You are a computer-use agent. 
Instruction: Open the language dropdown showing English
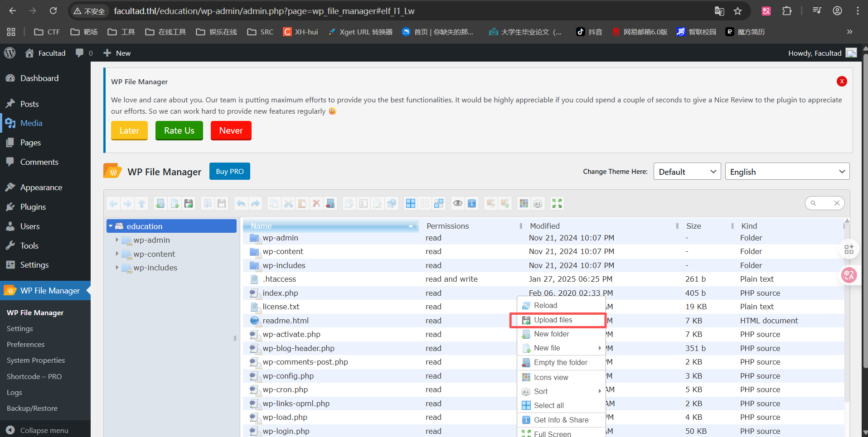(x=787, y=172)
